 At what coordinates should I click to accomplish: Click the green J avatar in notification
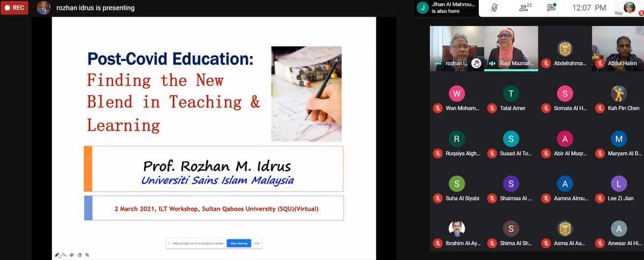423,8
